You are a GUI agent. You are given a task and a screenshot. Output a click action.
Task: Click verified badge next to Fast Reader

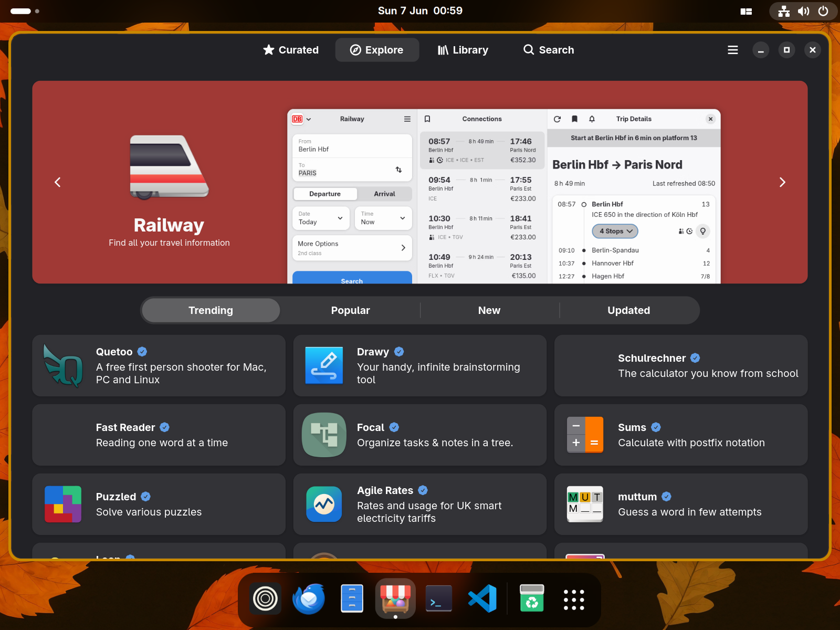click(x=164, y=427)
